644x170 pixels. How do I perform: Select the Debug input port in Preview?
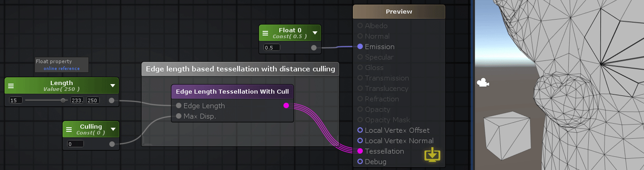pos(360,162)
